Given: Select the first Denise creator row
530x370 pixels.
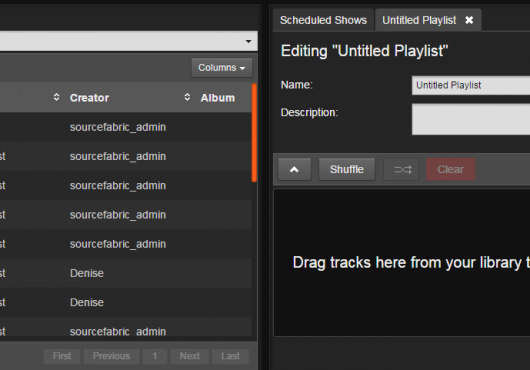Looking at the screenshot, I should [x=125, y=273].
